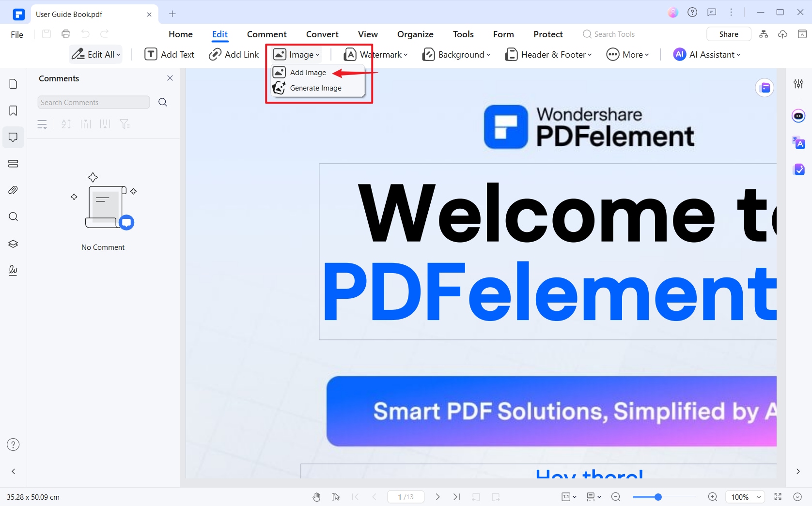This screenshot has height=506, width=812.
Task: Expand the right panel arrow
Action: pyautogui.click(x=798, y=471)
